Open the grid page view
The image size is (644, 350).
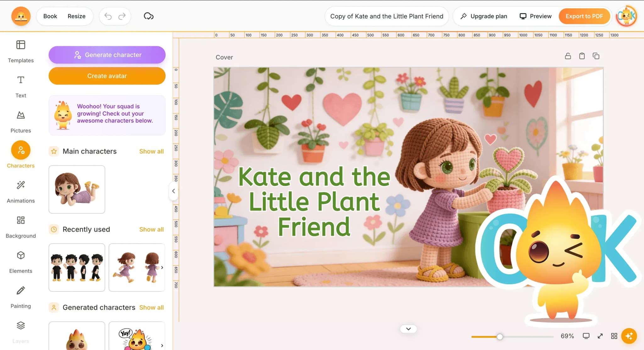(614, 336)
